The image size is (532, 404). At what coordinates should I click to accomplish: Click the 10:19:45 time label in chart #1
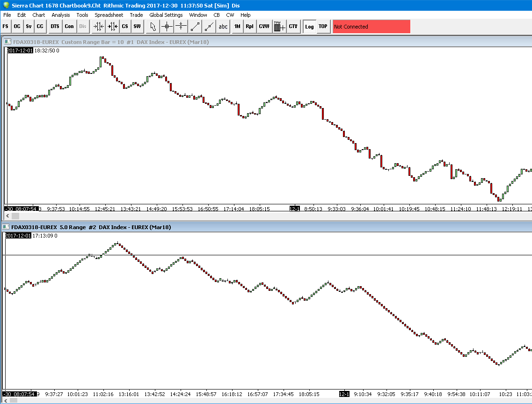(409, 209)
